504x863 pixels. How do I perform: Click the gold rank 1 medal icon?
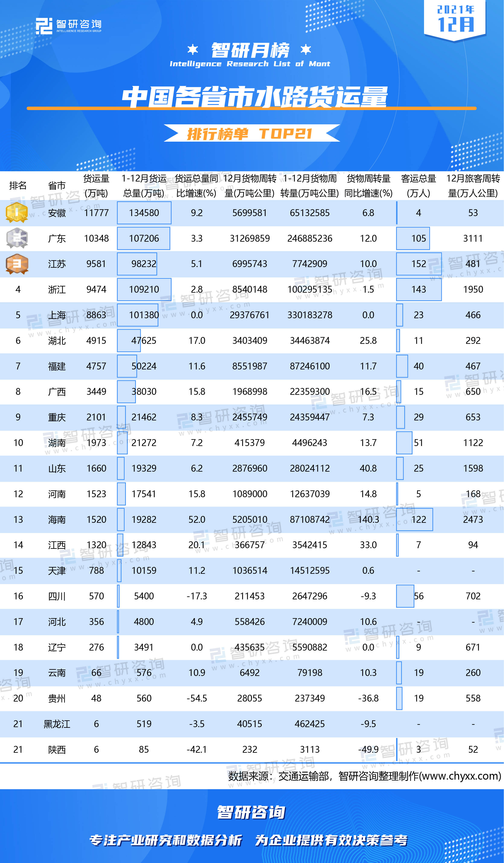(16, 212)
